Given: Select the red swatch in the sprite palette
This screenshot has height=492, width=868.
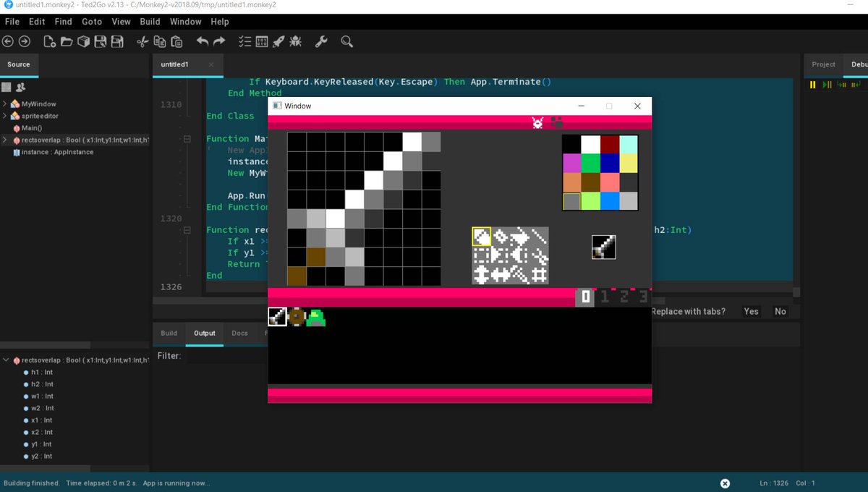Looking at the screenshot, I should (610, 143).
